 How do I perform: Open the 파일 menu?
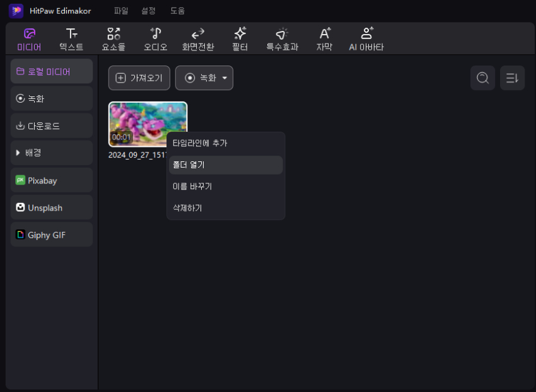(x=121, y=10)
